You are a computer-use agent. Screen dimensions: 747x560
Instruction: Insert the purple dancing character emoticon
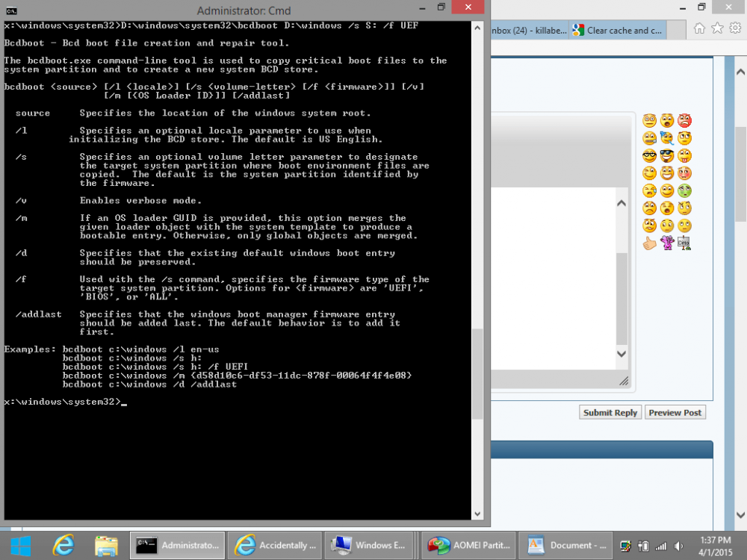667,243
